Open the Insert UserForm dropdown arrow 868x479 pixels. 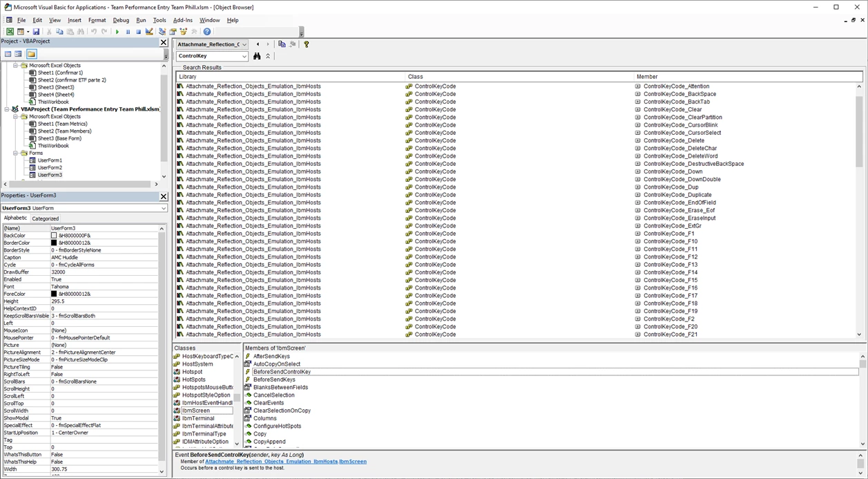point(28,32)
